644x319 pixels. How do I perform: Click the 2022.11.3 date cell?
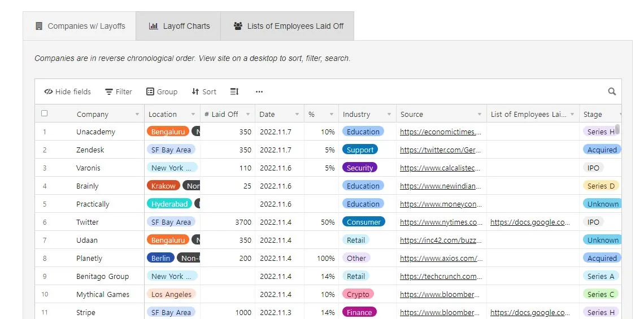[279, 312]
